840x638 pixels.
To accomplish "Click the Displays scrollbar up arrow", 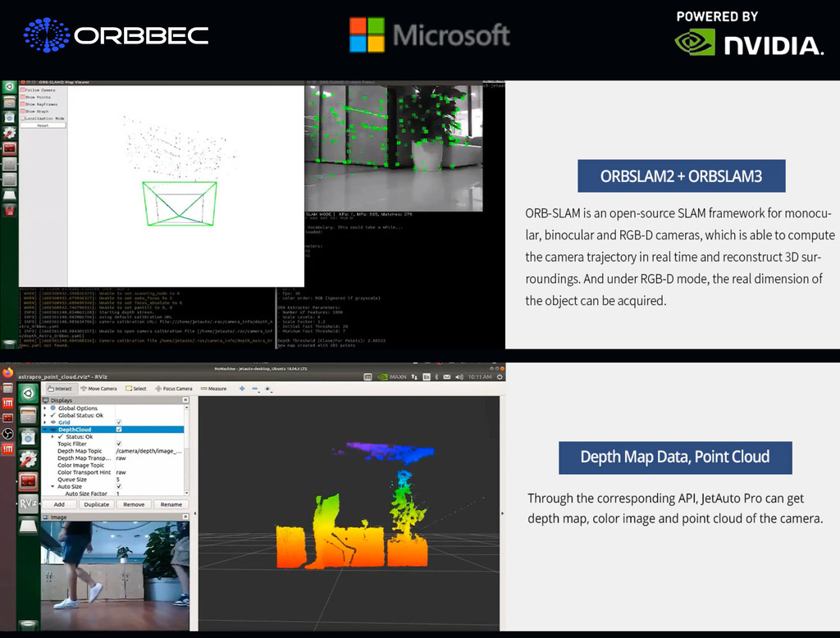I will tap(186, 408).
